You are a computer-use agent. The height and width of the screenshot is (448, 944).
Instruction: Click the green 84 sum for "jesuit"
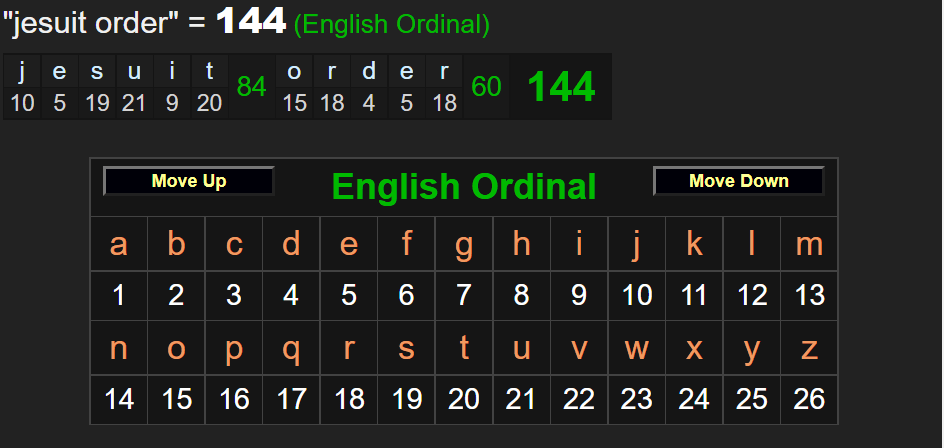point(251,87)
